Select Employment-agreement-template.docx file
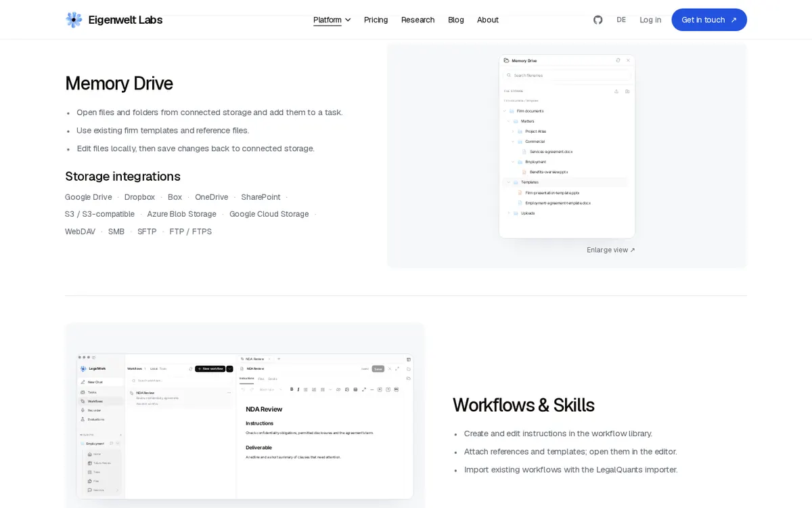 pos(558,203)
